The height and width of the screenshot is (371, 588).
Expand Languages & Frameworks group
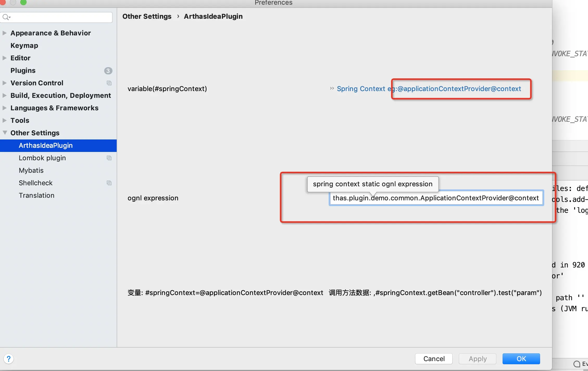[4, 108]
